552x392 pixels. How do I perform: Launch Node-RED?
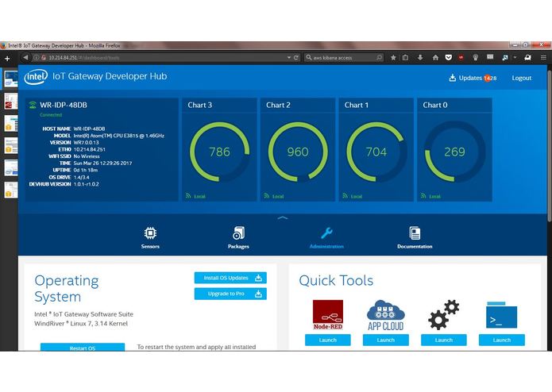328,340
